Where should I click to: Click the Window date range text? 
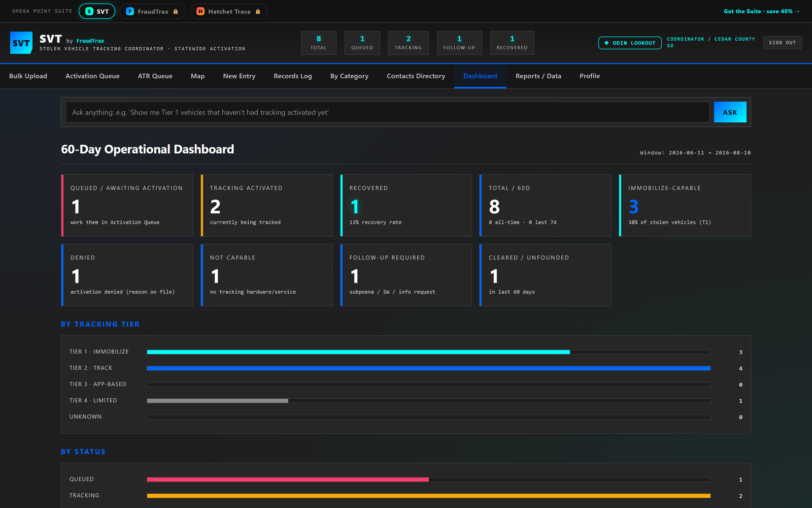coord(695,152)
